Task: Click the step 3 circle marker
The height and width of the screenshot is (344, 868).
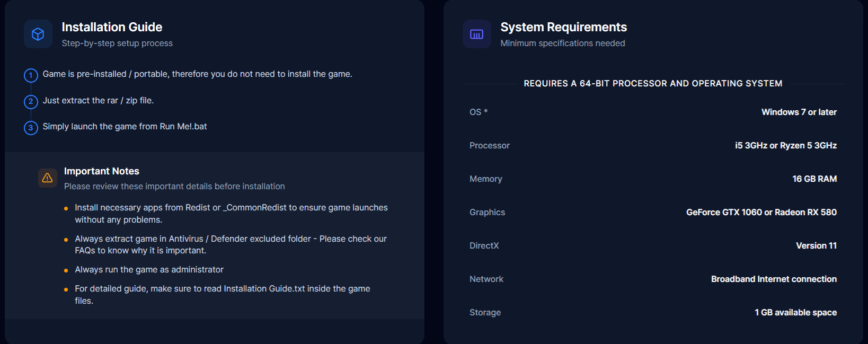Action: pos(31,128)
